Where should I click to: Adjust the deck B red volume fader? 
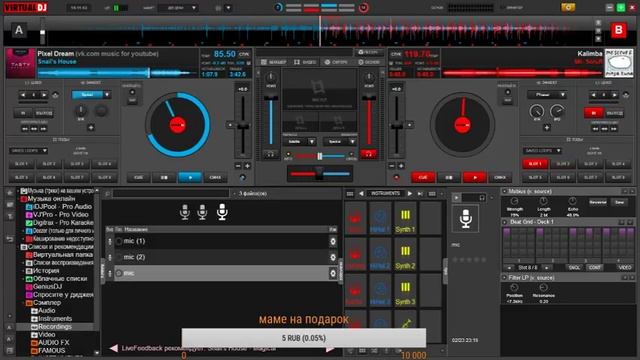tap(369, 98)
